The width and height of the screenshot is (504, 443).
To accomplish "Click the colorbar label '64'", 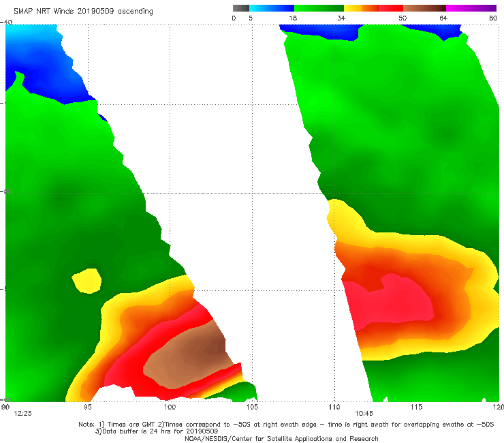I will click(443, 18).
